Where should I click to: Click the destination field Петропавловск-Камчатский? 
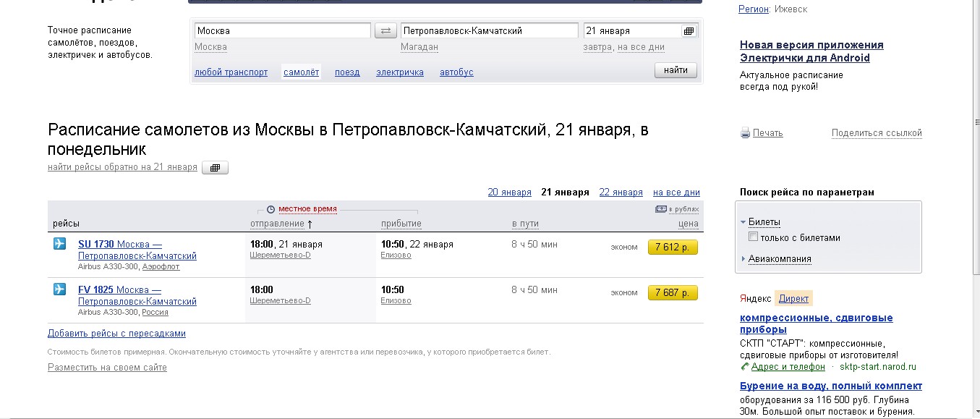pos(490,31)
